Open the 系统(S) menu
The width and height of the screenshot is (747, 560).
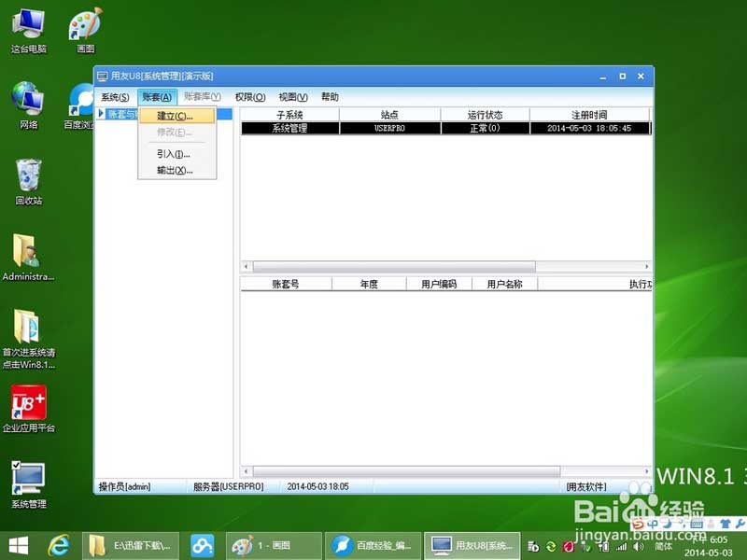click(x=115, y=97)
